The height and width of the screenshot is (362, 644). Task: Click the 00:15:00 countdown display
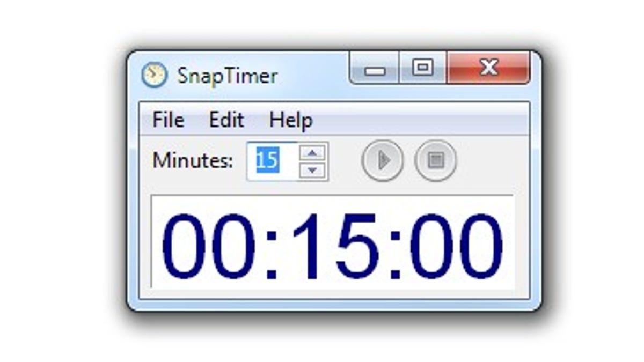click(332, 242)
